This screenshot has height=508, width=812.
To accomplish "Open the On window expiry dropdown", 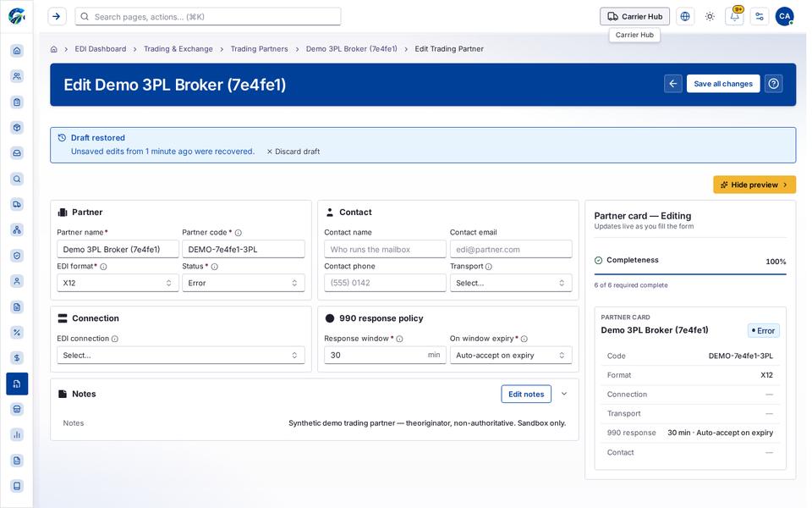I will 511,355.
